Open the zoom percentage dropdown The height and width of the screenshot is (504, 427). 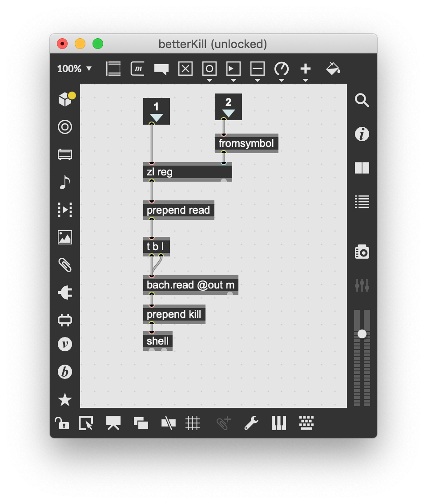74,69
